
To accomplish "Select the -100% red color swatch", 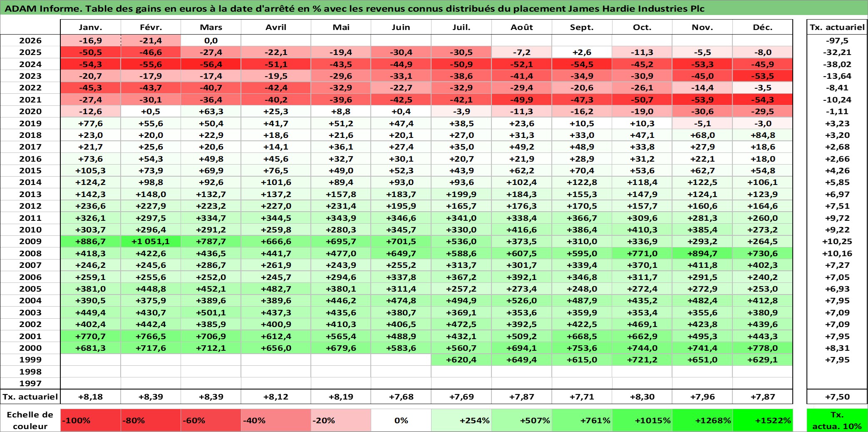I will (90, 420).
